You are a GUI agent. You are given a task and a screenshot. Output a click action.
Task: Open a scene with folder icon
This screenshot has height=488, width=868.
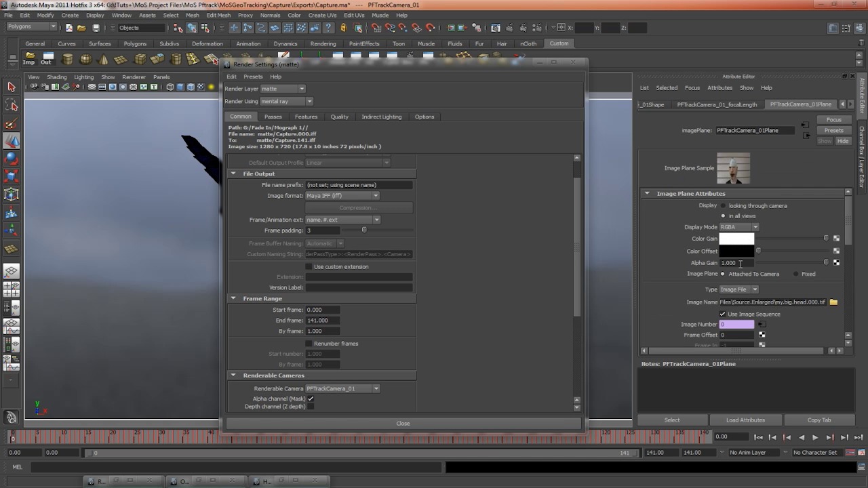81,28
